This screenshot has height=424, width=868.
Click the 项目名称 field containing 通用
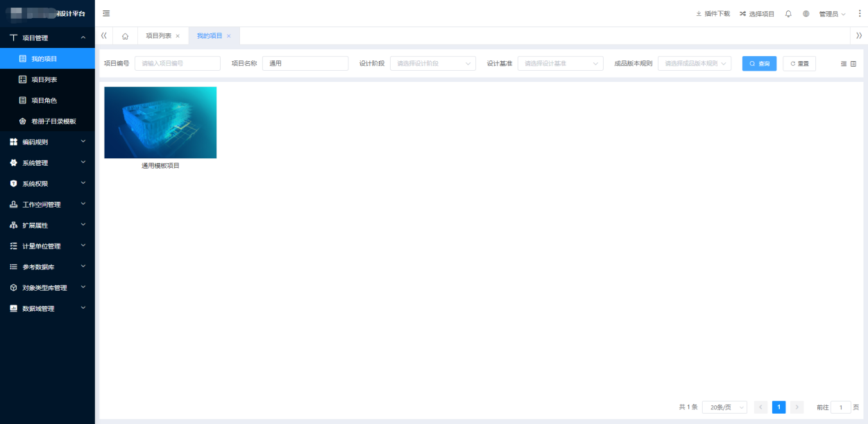pos(305,63)
